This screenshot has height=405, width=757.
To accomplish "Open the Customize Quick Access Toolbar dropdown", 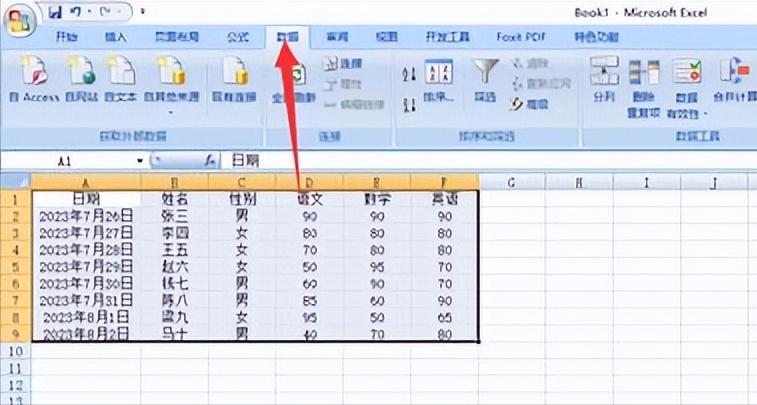I will coord(142,12).
